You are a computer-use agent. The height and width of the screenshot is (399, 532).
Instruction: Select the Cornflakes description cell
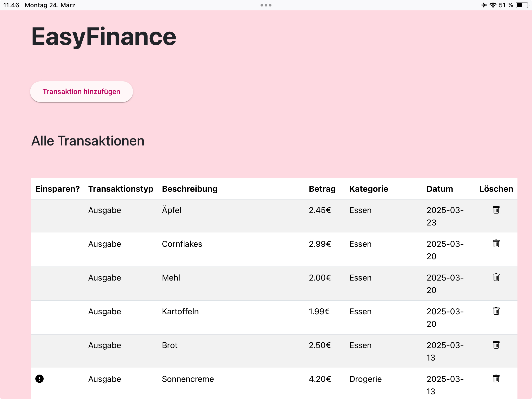[182, 244]
